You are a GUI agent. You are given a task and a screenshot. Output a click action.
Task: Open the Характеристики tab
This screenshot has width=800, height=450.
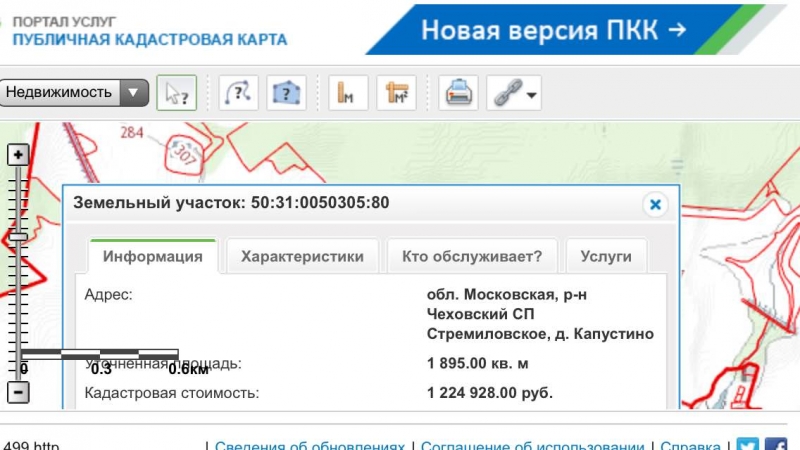tap(302, 256)
